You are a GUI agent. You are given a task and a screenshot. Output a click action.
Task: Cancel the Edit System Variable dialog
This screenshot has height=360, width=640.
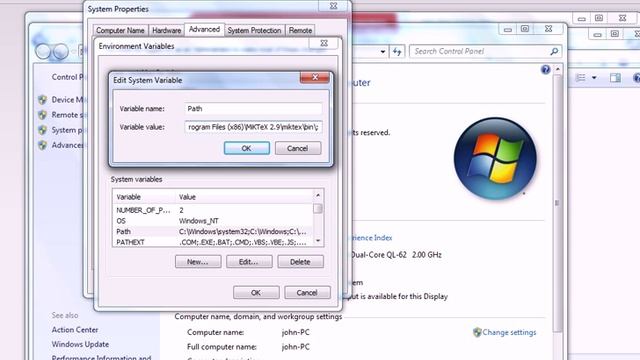pyautogui.click(x=298, y=148)
